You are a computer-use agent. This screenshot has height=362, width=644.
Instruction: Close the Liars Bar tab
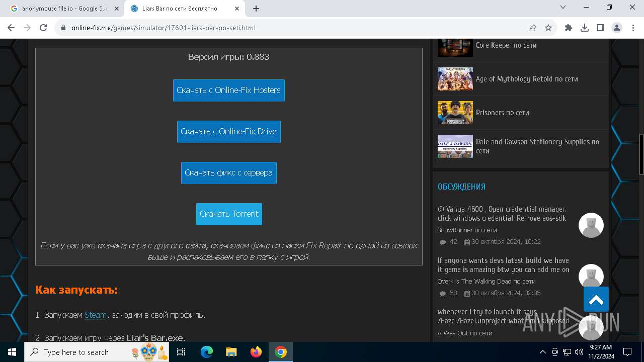pyautogui.click(x=237, y=9)
